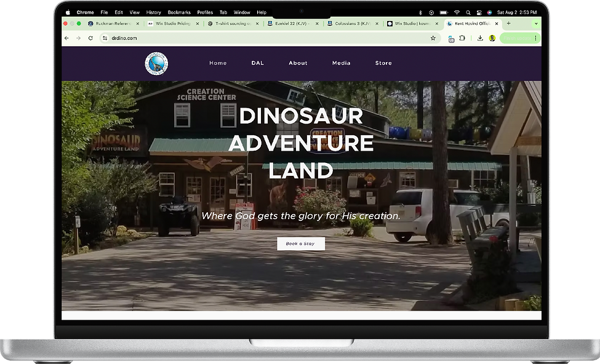
Task: Open the Help menu
Action: (262, 12)
